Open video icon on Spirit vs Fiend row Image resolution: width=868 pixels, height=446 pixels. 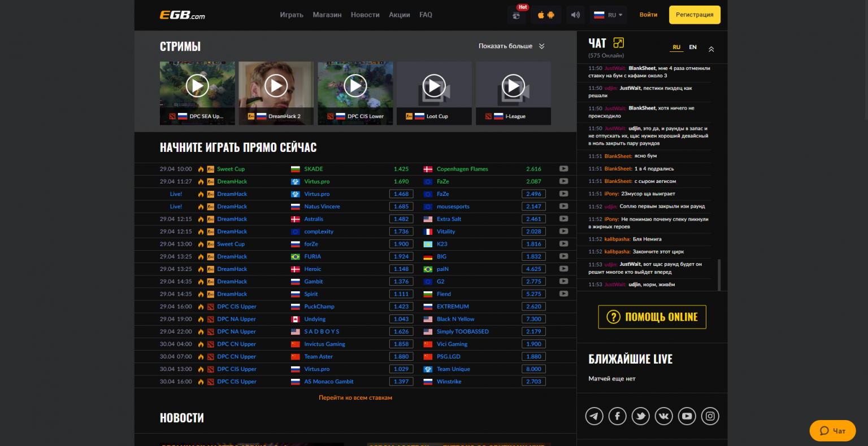563,294
